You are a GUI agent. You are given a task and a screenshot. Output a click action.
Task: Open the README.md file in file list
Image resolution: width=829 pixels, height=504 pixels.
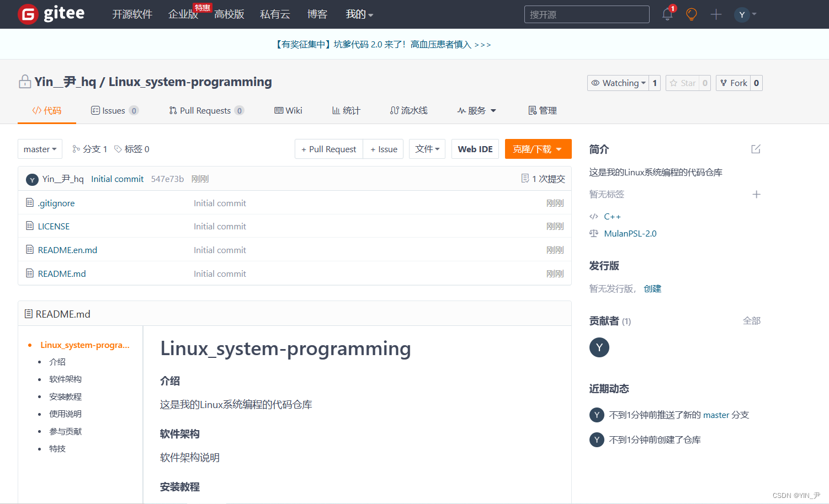point(62,274)
